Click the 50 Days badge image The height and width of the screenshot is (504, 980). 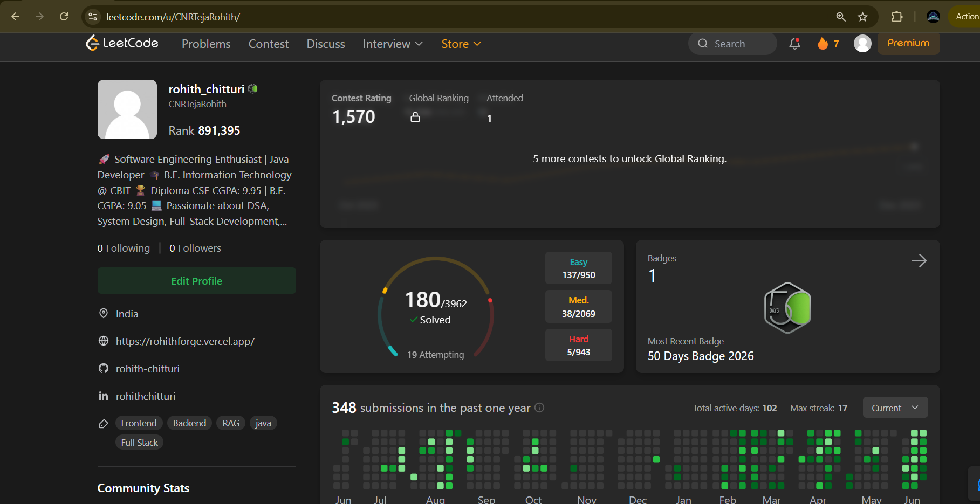pos(787,308)
